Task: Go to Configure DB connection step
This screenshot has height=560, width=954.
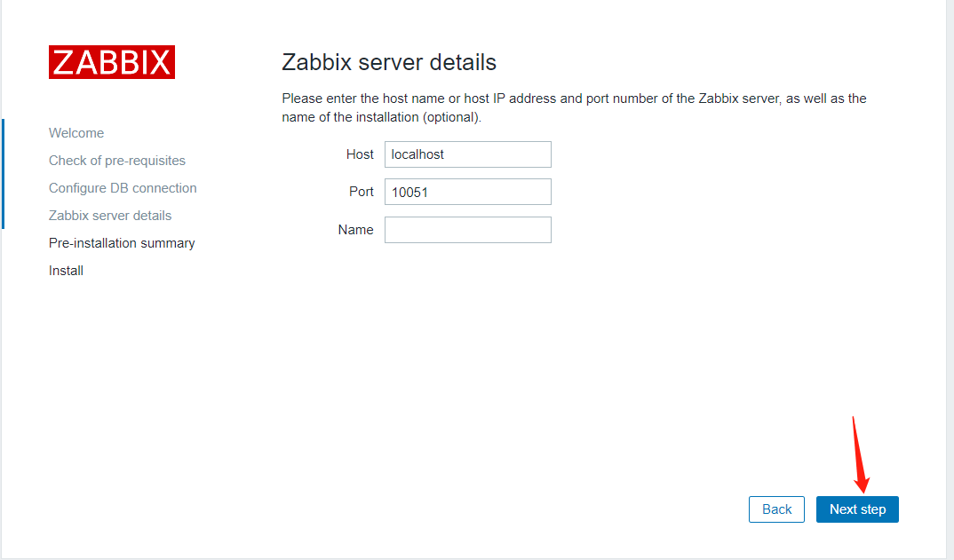Action: pos(123,187)
